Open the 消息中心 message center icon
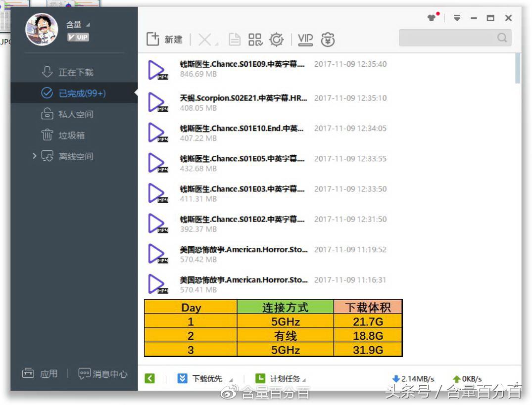The image size is (532, 405). tap(102, 374)
